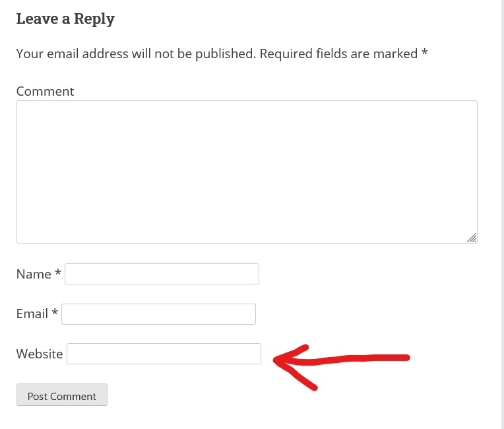Click the gray vertical strip at right edge
This screenshot has width=504, height=429.
[503, 214]
